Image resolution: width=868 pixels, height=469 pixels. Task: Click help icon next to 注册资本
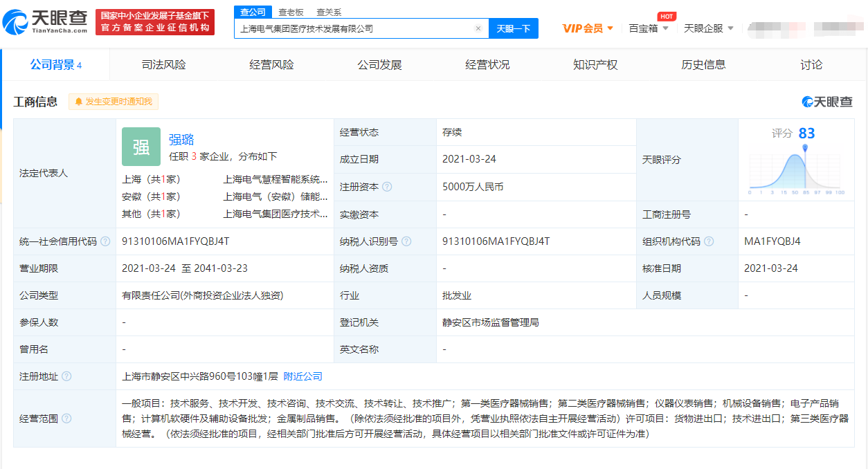pos(387,187)
